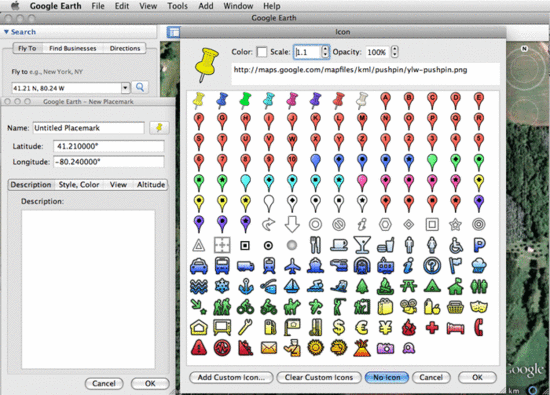550x395 pixels.
Task: Choose the red paddle marker labeled Z
Action: (x=362, y=141)
